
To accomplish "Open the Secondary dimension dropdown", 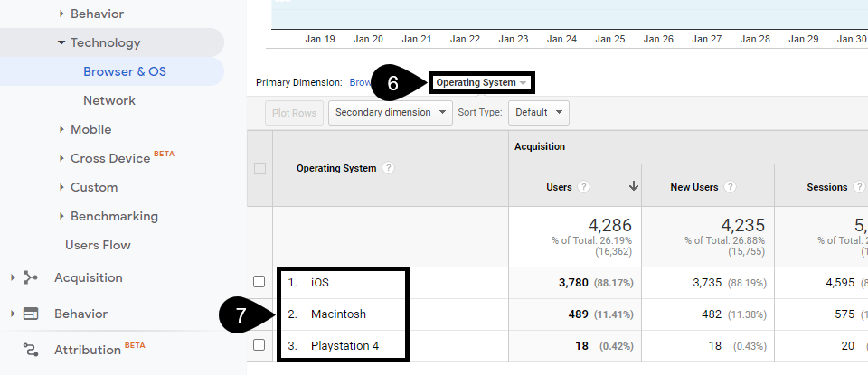I will click(391, 112).
